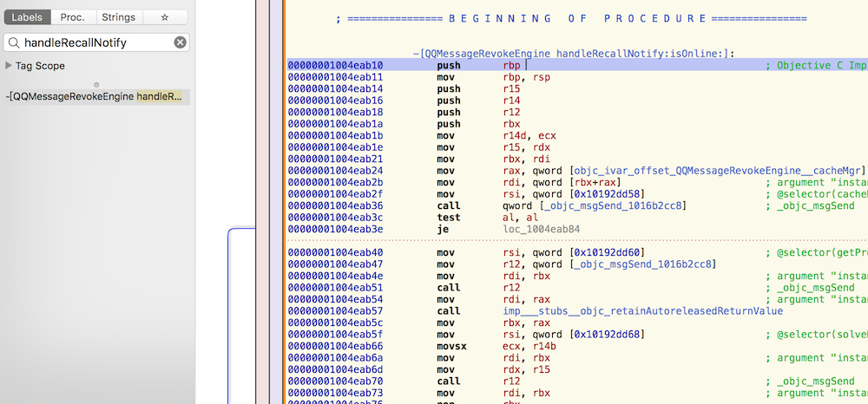Open the Proc. tab

tap(72, 17)
